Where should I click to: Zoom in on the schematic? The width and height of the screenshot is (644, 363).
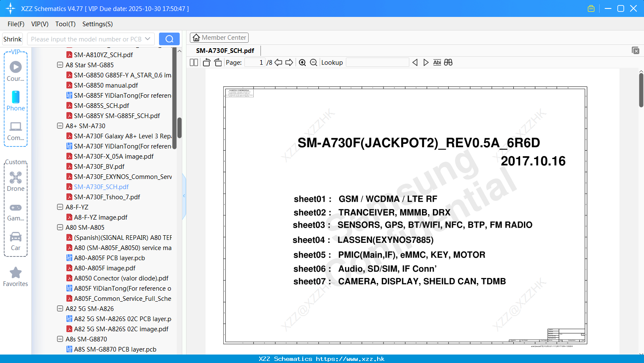302,63
